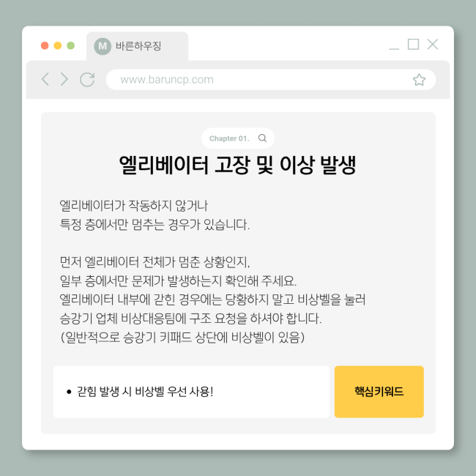Click the www.baruncp.com address bar
This screenshot has height=476, width=476.
[x=271, y=80]
